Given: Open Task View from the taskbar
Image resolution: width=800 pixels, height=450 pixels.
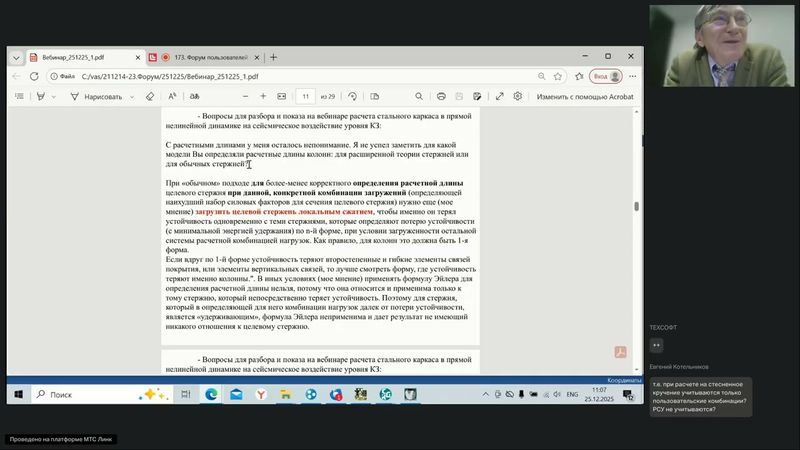Looking at the screenshot, I should coord(186,394).
